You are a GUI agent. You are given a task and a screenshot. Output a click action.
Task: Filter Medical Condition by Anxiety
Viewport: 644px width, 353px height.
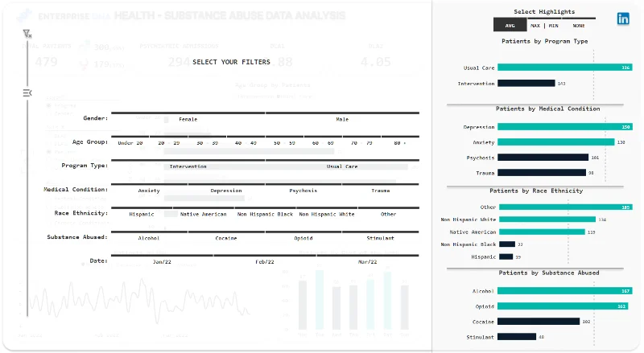tap(149, 191)
